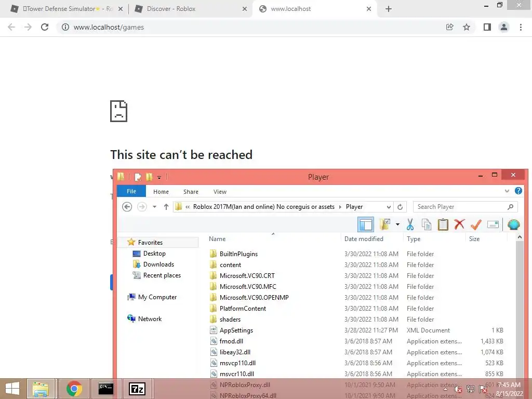Click the Cut scissors icon
This screenshot has height=399, width=532.
pos(410,224)
